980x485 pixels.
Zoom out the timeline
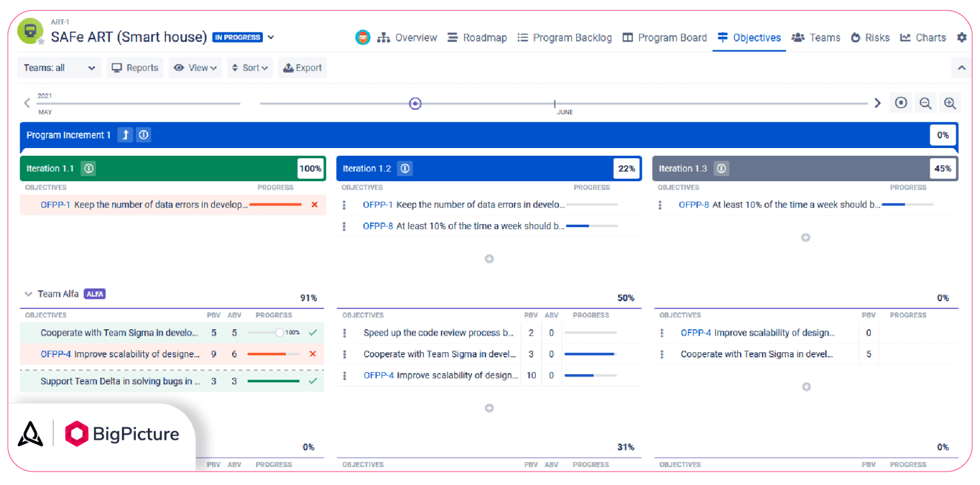coord(924,103)
